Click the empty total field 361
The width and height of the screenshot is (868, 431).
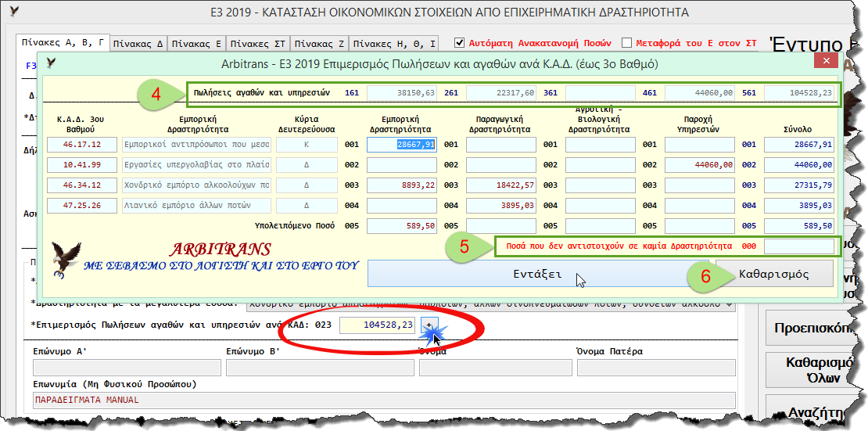(x=600, y=93)
